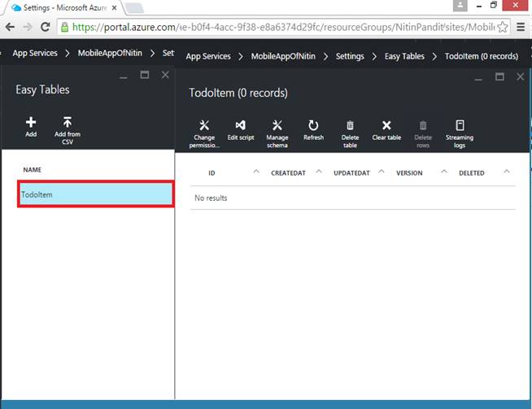Click the Delete table trash icon
The image size is (532, 409).
[x=350, y=125]
